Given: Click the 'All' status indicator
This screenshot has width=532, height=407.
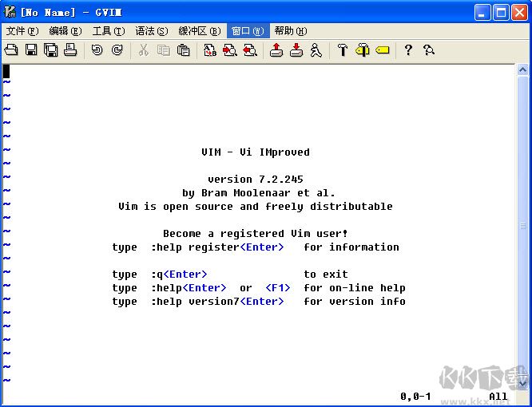Looking at the screenshot, I should [x=498, y=396].
